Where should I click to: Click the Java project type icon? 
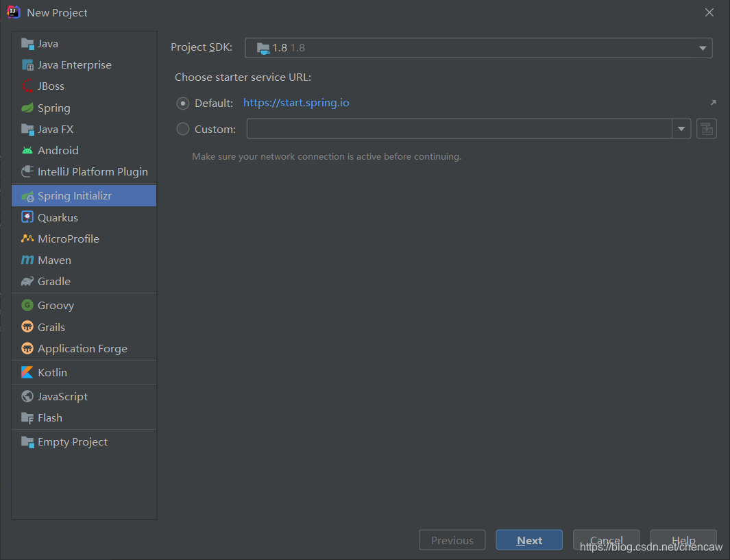tap(27, 44)
